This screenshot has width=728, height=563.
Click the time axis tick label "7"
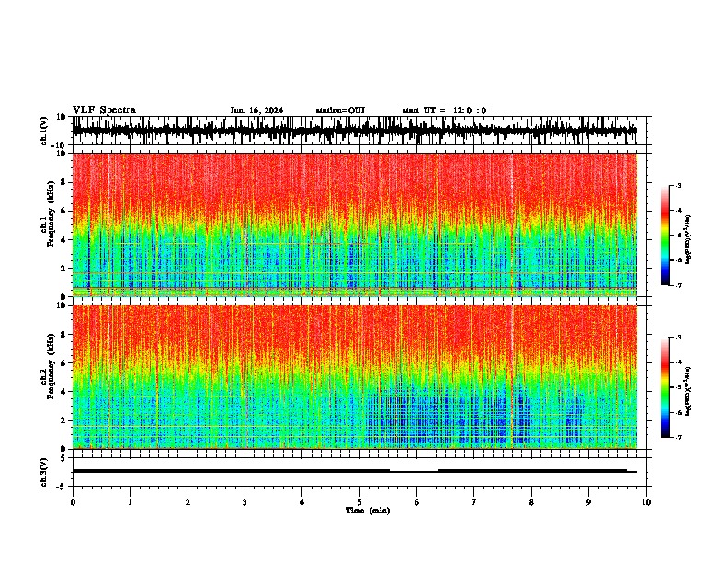click(474, 502)
